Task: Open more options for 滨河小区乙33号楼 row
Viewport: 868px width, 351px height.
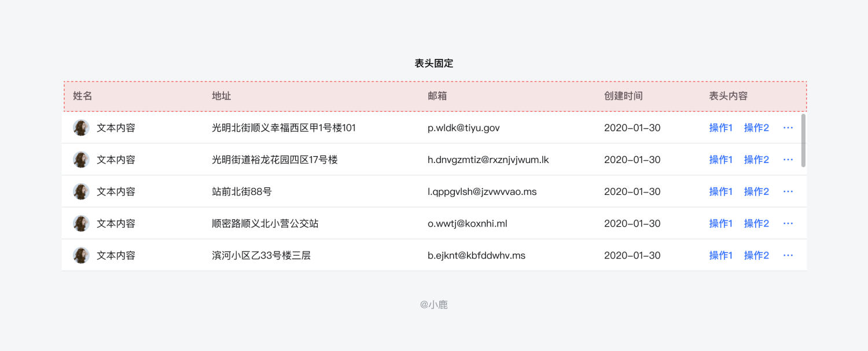Action: click(x=788, y=255)
